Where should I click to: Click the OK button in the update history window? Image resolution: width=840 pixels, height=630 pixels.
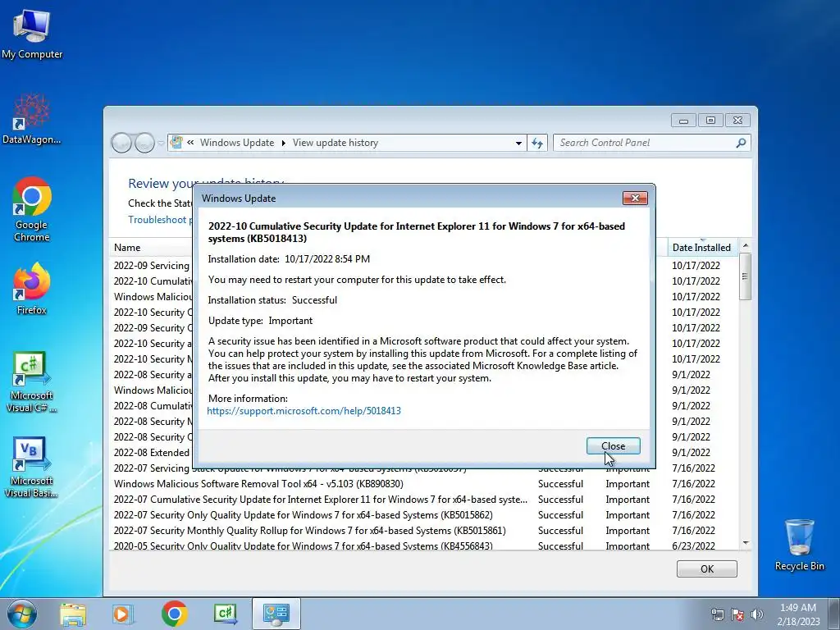pos(706,569)
